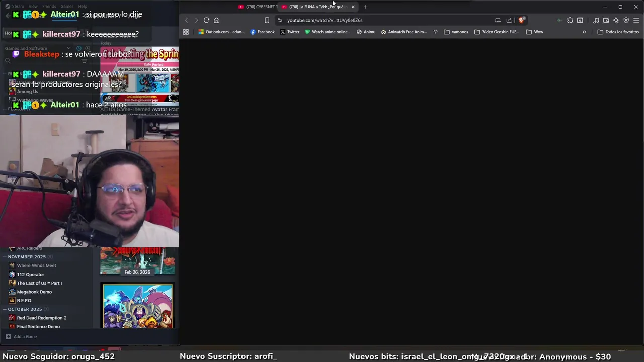The height and width of the screenshot is (362, 644).
Task: Open a new browser tab
Action: pyautogui.click(x=365, y=7)
